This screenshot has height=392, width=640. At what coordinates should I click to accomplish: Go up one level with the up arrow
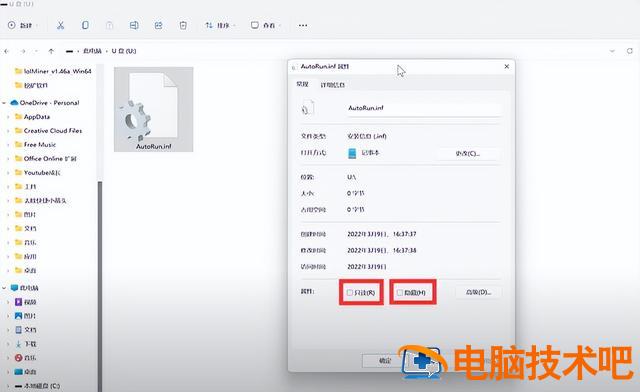pyautogui.click(x=51, y=51)
